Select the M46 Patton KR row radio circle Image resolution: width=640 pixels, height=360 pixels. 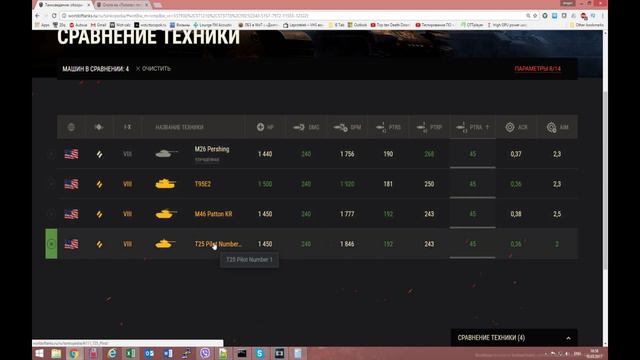coord(51,214)
